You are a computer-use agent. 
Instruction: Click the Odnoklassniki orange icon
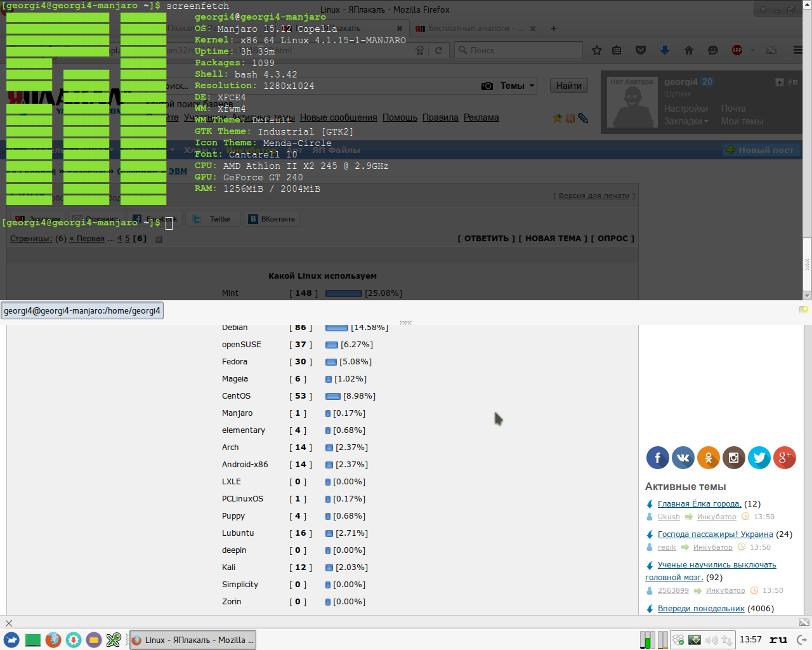709,458
